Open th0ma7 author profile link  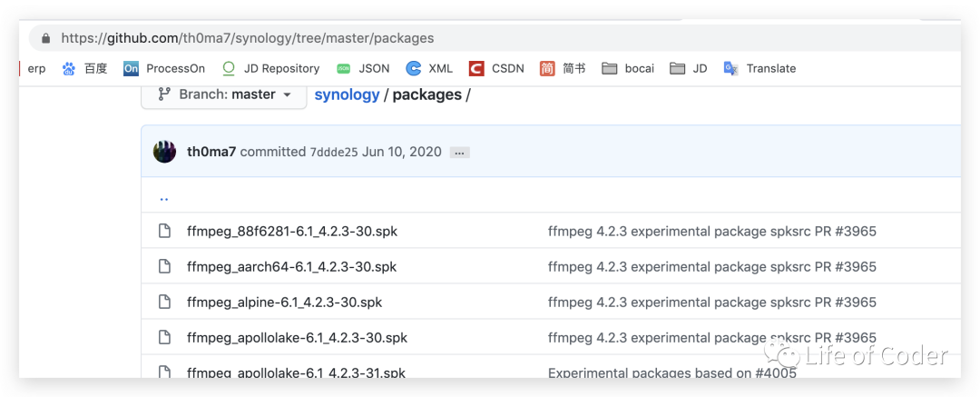(211, 152)
